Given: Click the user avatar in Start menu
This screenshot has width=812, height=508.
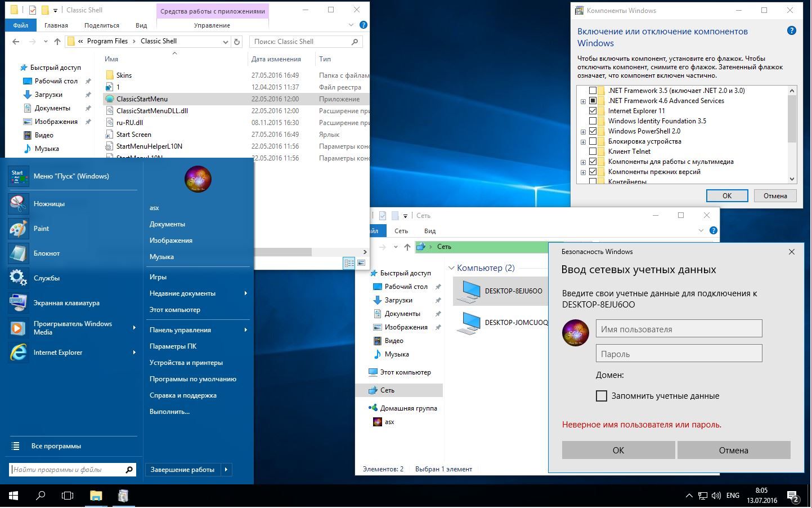Looking at the screenshot, I should [x=198, y=179].
